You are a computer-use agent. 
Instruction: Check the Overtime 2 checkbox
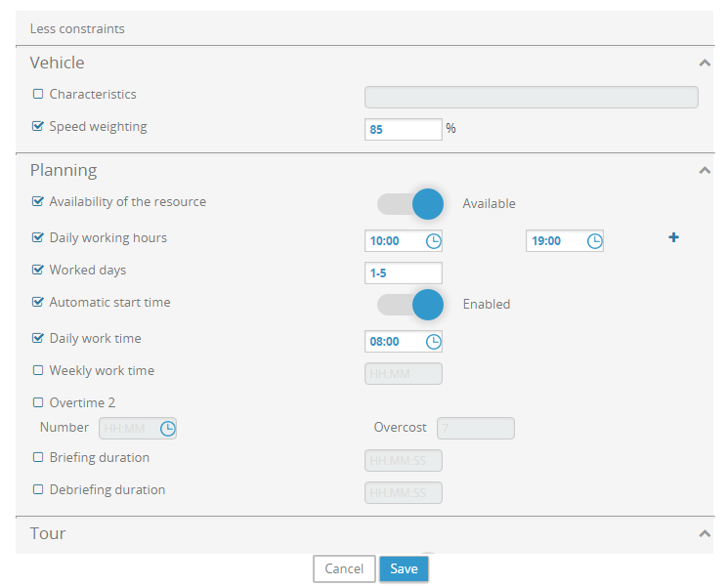pyautogui.click(x=38, y=402)
